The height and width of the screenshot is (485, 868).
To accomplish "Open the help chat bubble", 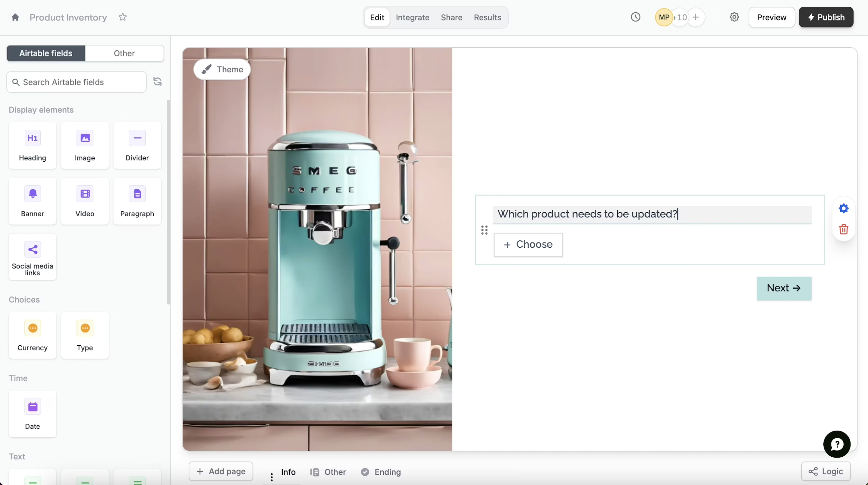I will [x=837, y=444].
